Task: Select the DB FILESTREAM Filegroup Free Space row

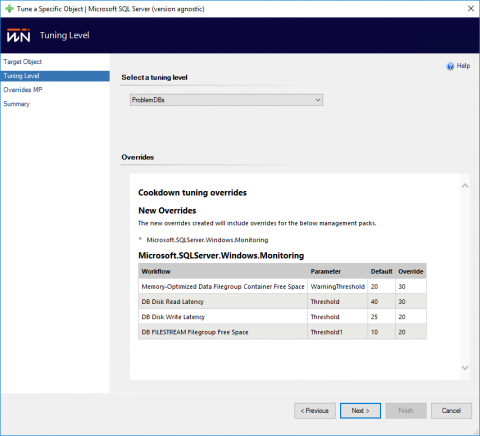Action: pyautogui.click(x=282, y=332)
